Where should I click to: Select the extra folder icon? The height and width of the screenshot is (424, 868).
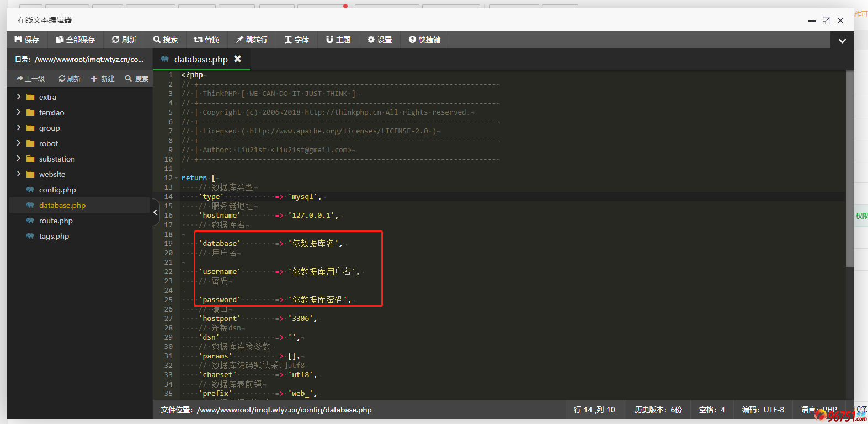coord(30,97)
